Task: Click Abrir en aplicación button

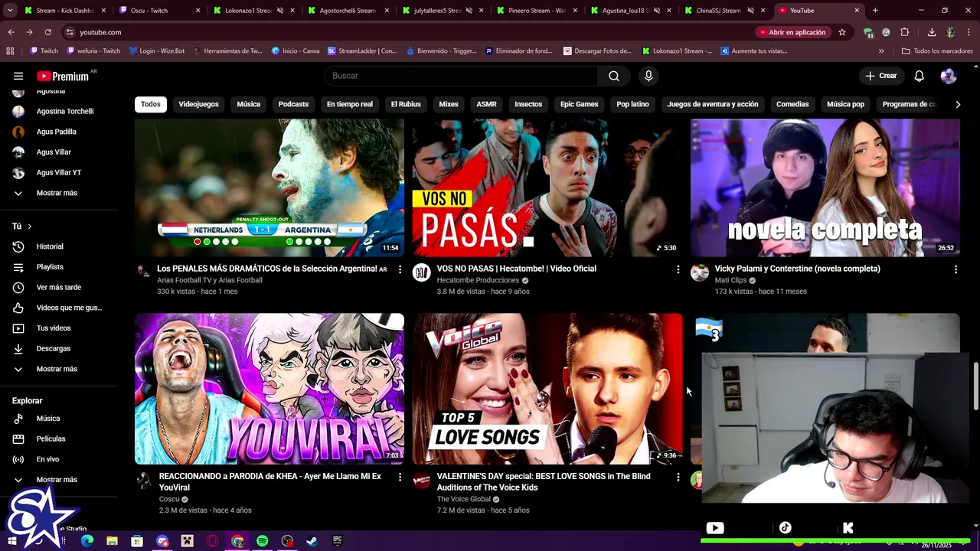Action: coord(792,32)
